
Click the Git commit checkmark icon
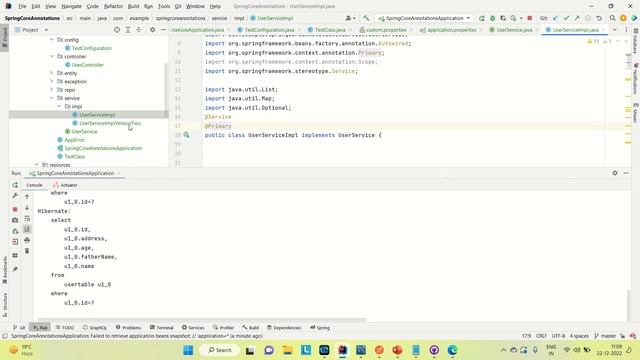[566, 18]
